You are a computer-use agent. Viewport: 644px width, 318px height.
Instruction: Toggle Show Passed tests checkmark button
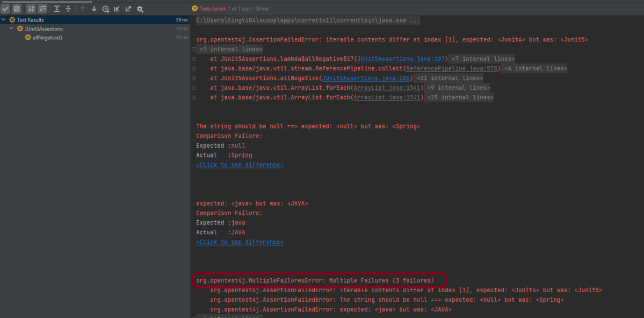tap(5, 9)
